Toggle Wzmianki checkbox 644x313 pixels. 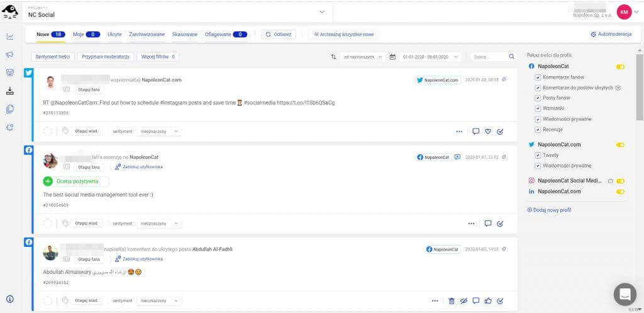[538, 108]
